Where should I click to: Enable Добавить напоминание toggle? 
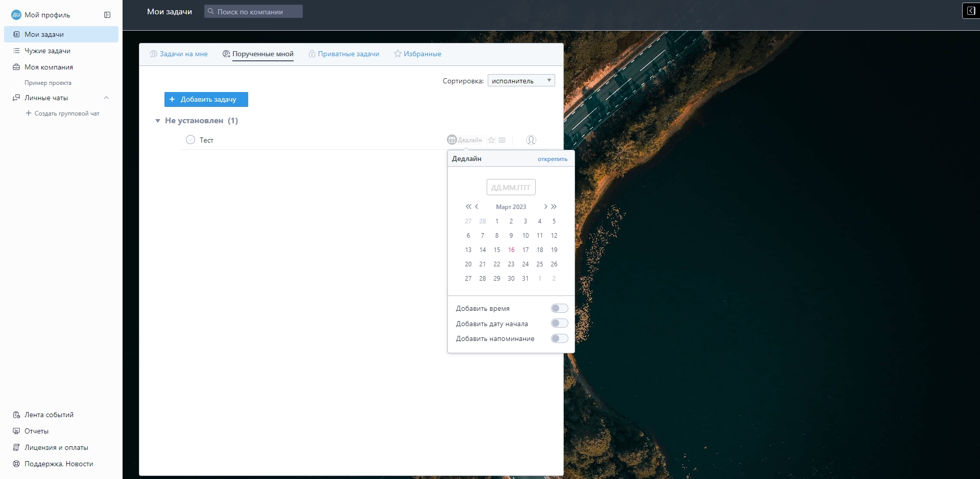click(x=560, y=338)
